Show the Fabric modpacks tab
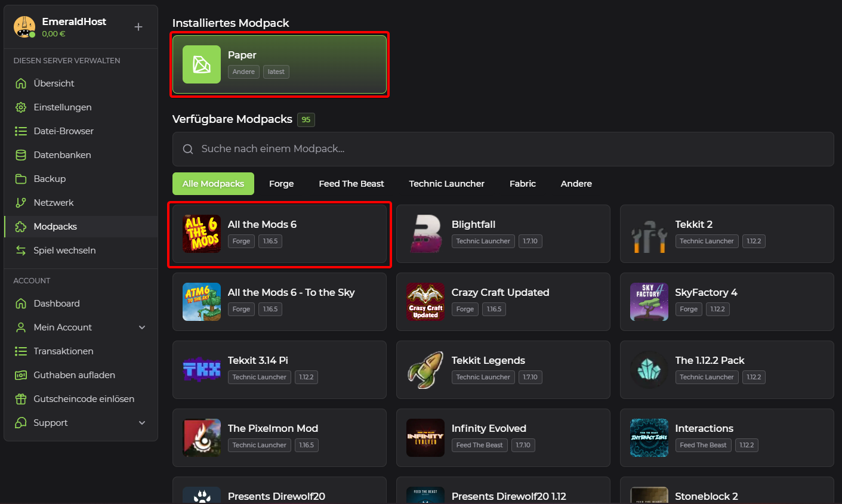This screenshot has width=842, height=504. (522, 184)
